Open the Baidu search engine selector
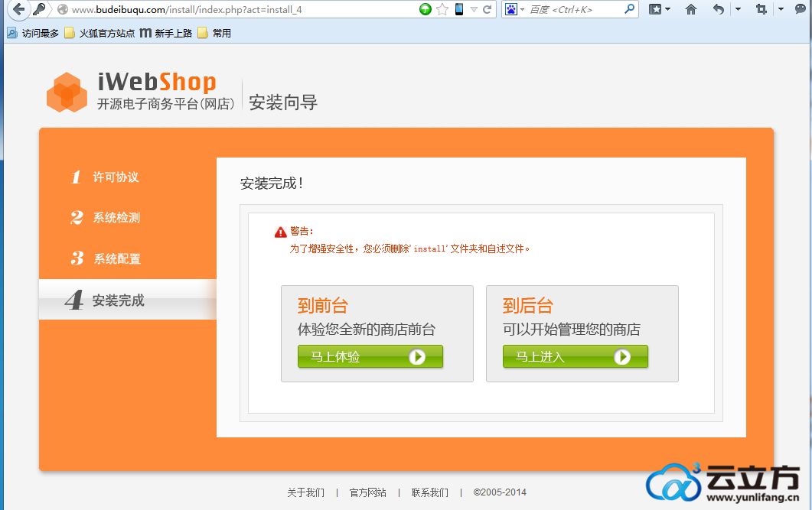The image size is (812, 510). click(x=515, y=9)
